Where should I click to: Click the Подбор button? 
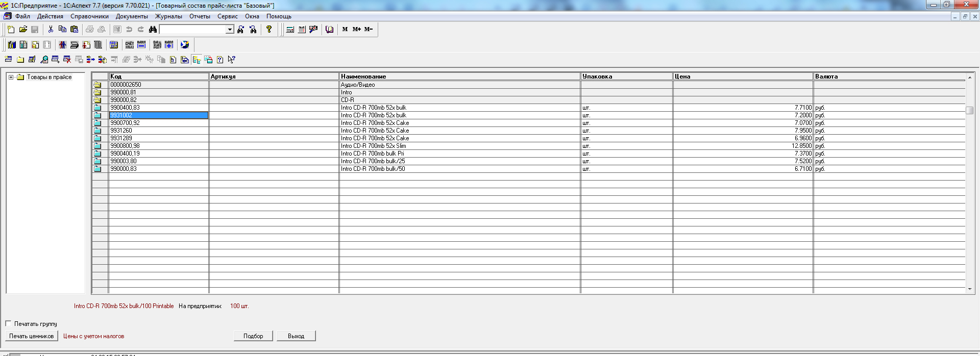pyautogui.click(x=253, y=336)
